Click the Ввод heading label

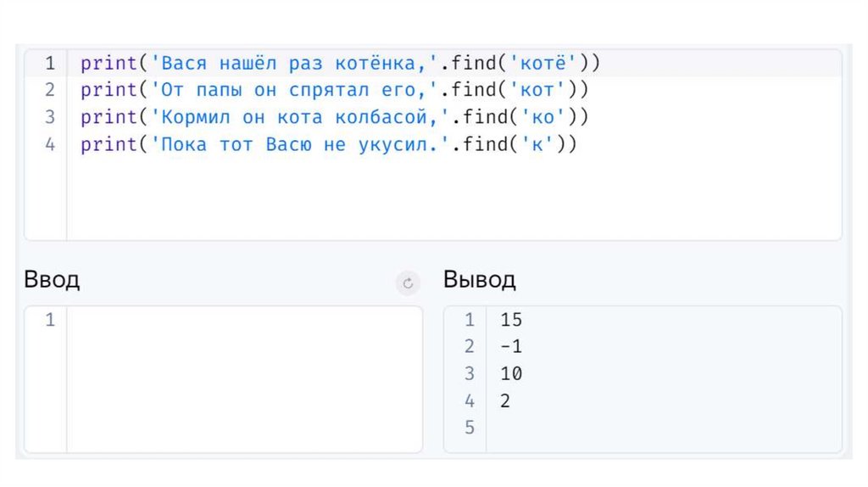(52, 280)
